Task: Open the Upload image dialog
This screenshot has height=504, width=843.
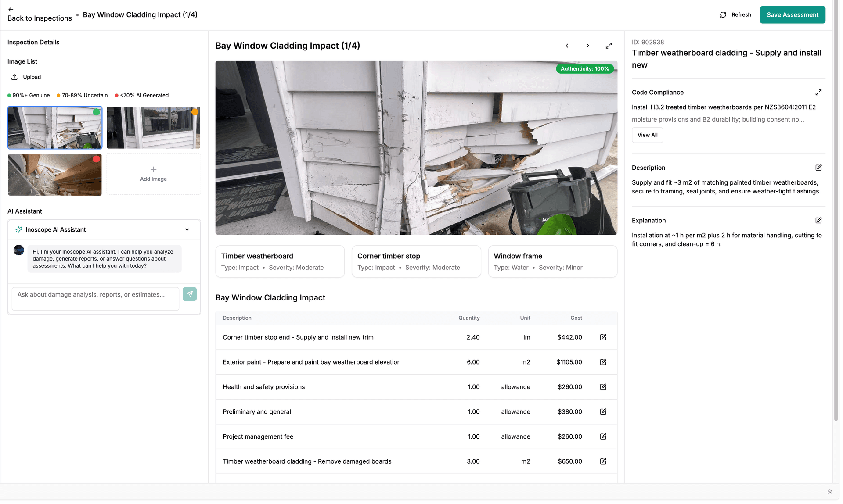Action: click(25, 77)
